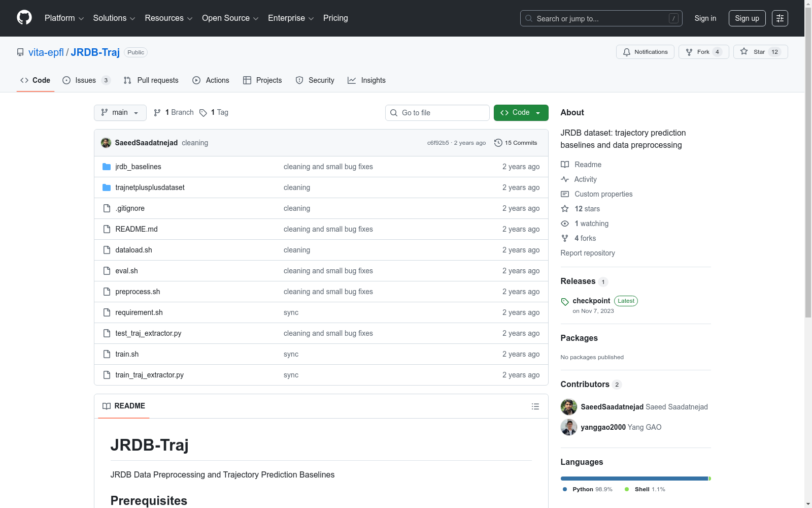Open the vita-epfl organization link
Image resolution: width=812 pixels, height=508 pixels.
[46, 52]
